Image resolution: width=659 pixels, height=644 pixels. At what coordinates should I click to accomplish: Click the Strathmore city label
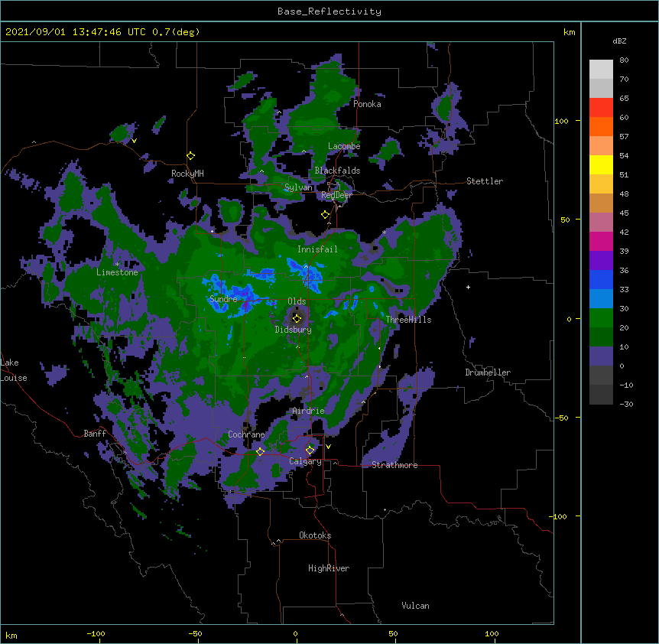(394, 465)
